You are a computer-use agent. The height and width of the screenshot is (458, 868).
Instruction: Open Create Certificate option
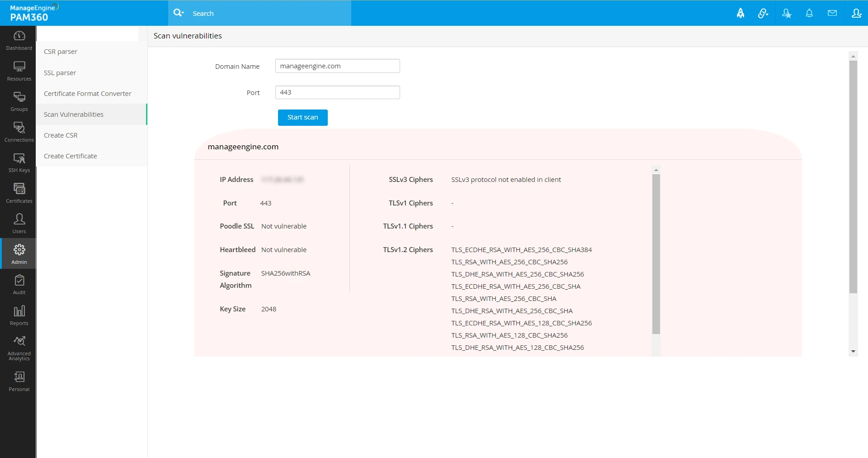tap(70, 156)
